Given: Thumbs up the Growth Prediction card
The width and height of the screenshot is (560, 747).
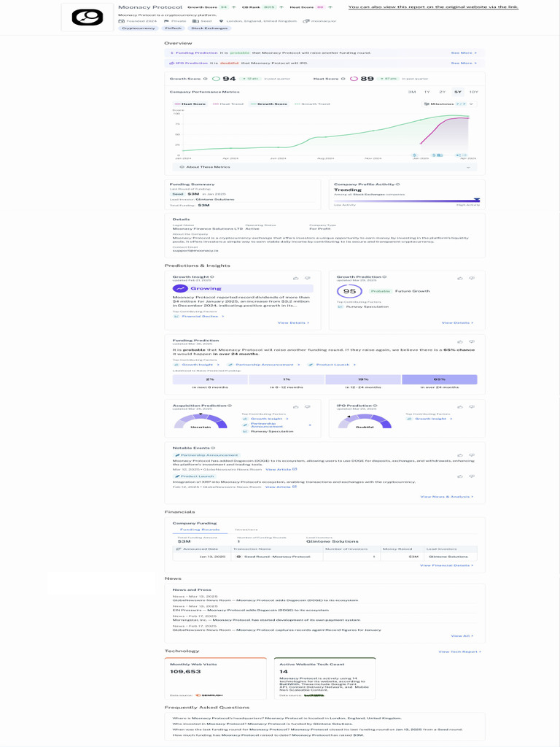Looking at the screenshot, I should point(460,278).
